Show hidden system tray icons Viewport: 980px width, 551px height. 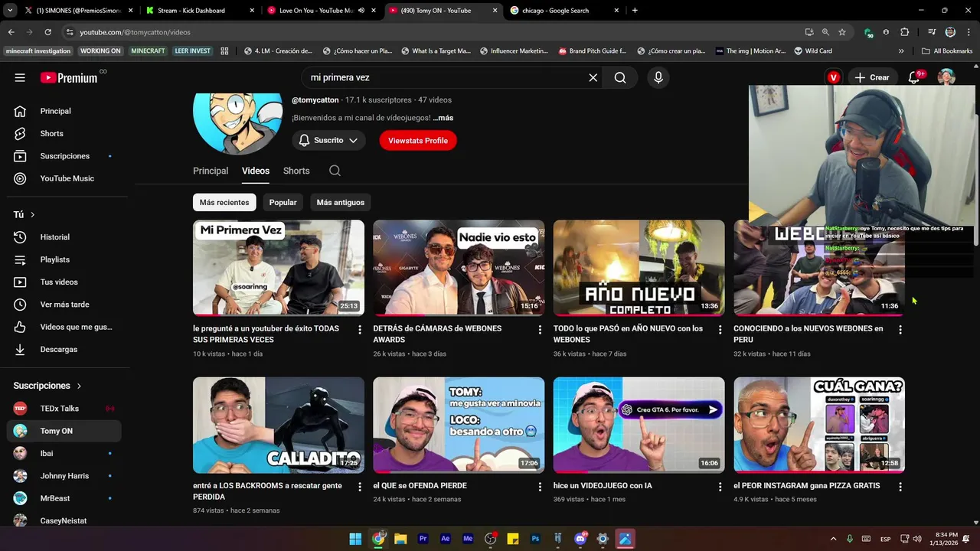tap(833, 539)
